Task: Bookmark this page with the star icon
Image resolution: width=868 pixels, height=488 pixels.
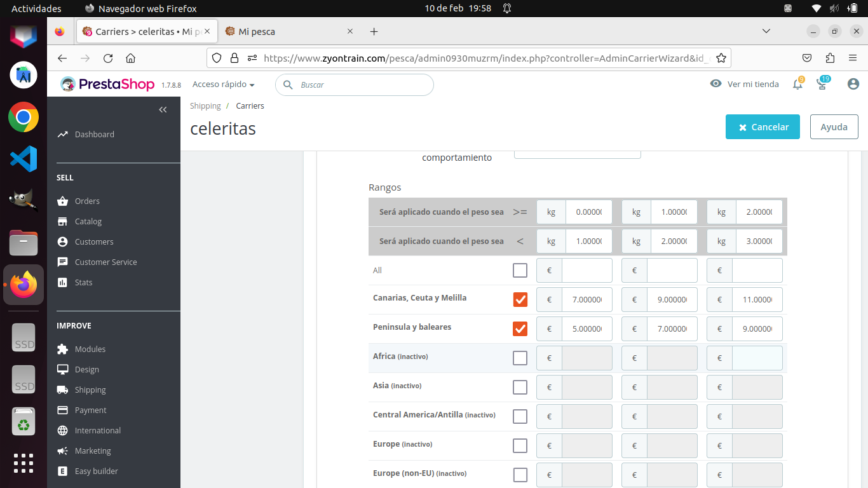Action: click(x=721, y=58)
